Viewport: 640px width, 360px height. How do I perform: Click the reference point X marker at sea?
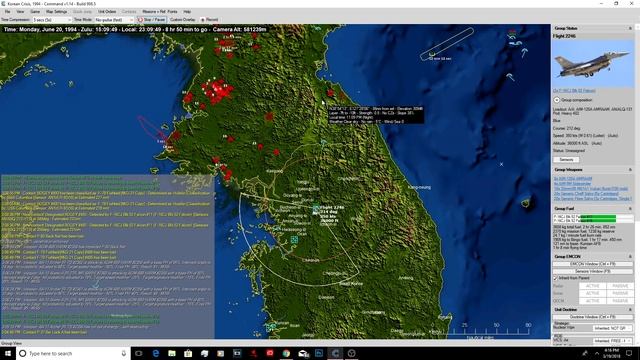pos(502,164)
